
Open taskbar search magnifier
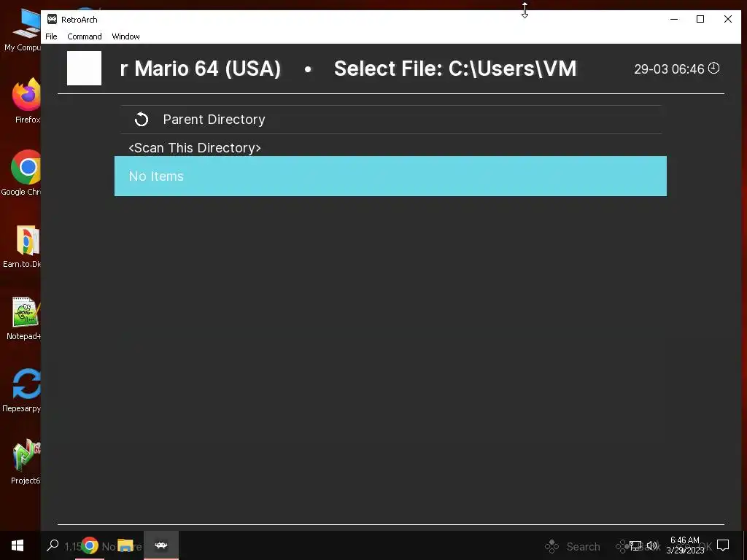pyautogui.click(x=53, y=545)
